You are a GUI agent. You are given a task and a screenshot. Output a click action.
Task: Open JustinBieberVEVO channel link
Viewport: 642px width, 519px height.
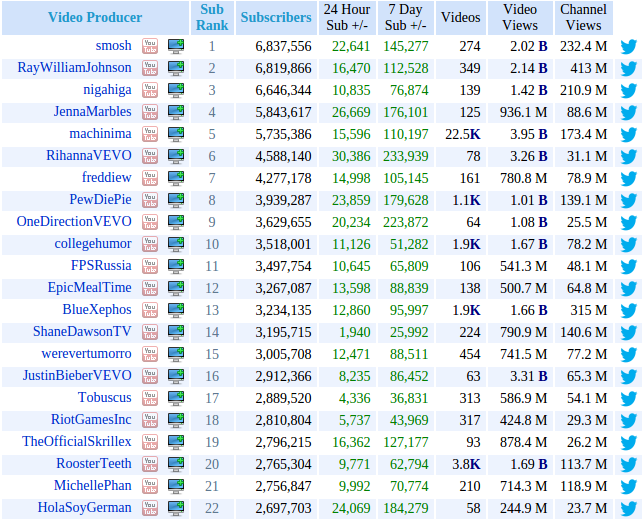(x=77, y=376)
